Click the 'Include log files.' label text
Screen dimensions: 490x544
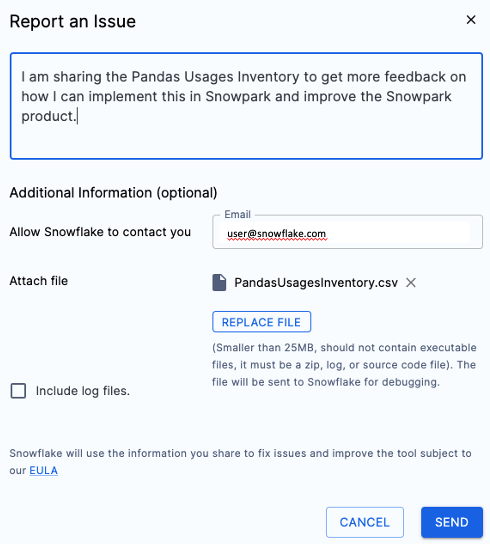[x=83, y=391]
